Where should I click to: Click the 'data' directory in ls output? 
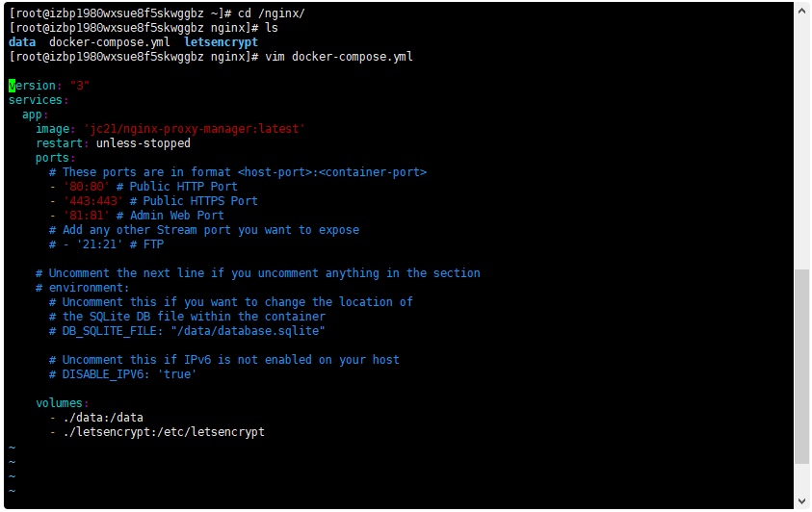point(22,42)
